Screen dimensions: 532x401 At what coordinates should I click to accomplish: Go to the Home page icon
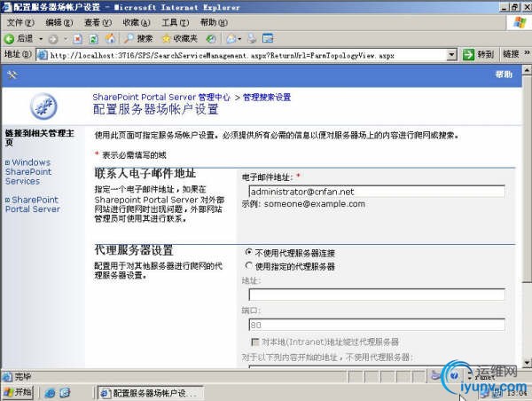click(x=110, y=39)
